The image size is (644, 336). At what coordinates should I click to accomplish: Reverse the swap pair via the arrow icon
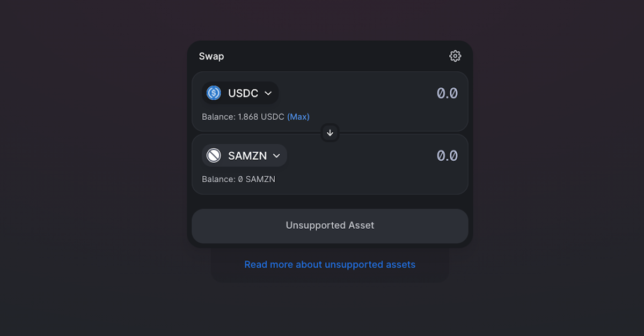[x=330, y=133]
